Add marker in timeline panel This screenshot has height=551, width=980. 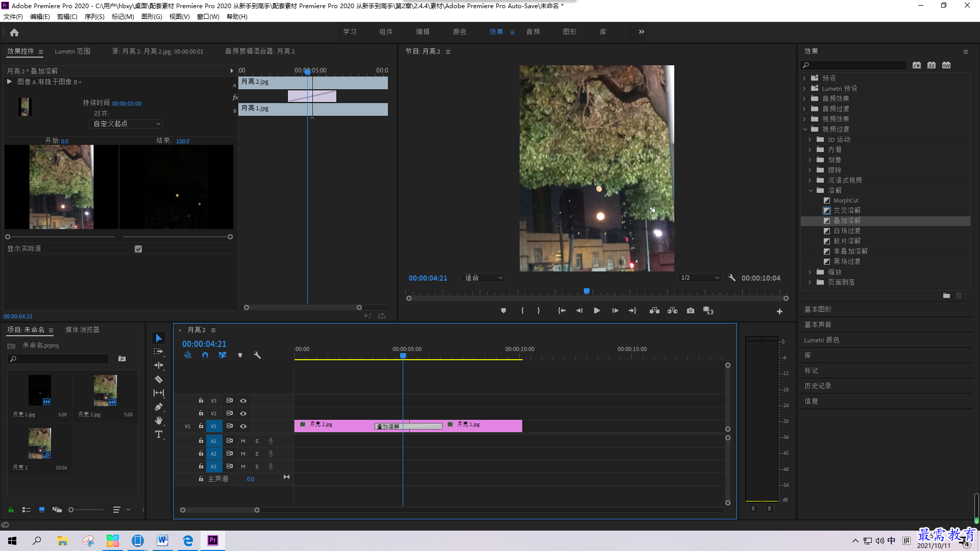pyautogui.click(x=240, y=355)
